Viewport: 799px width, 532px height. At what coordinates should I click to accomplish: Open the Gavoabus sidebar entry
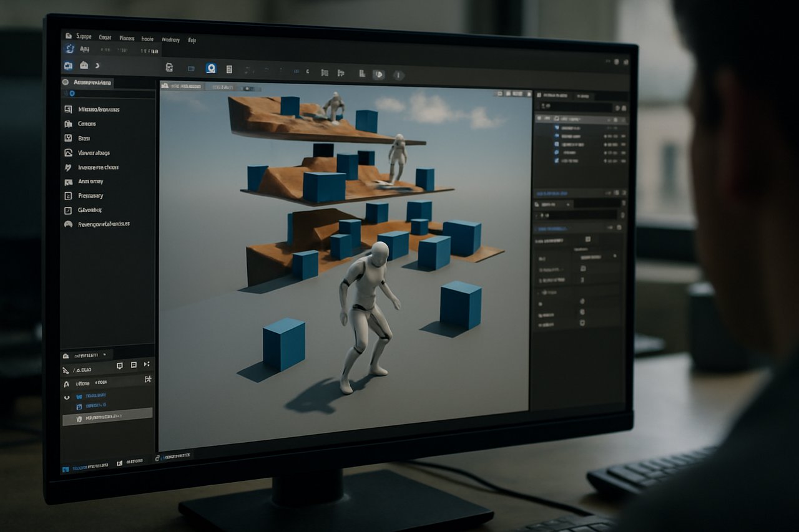point(90,210)
